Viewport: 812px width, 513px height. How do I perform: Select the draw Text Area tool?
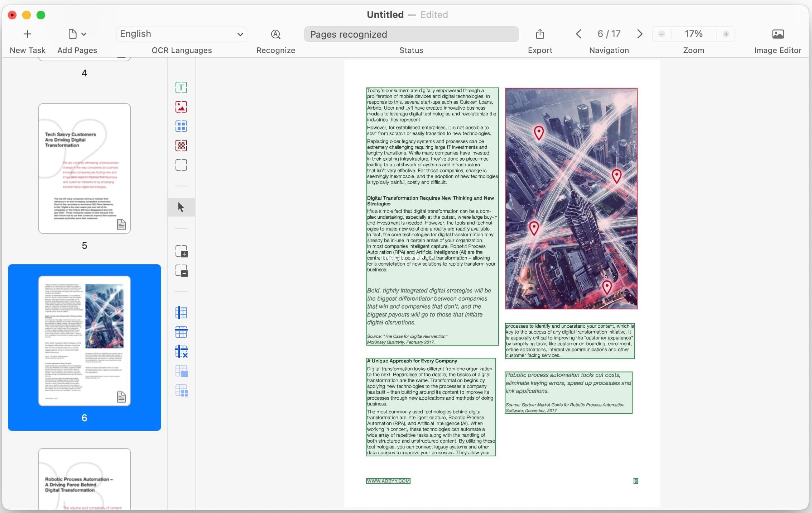pos(181,87)
